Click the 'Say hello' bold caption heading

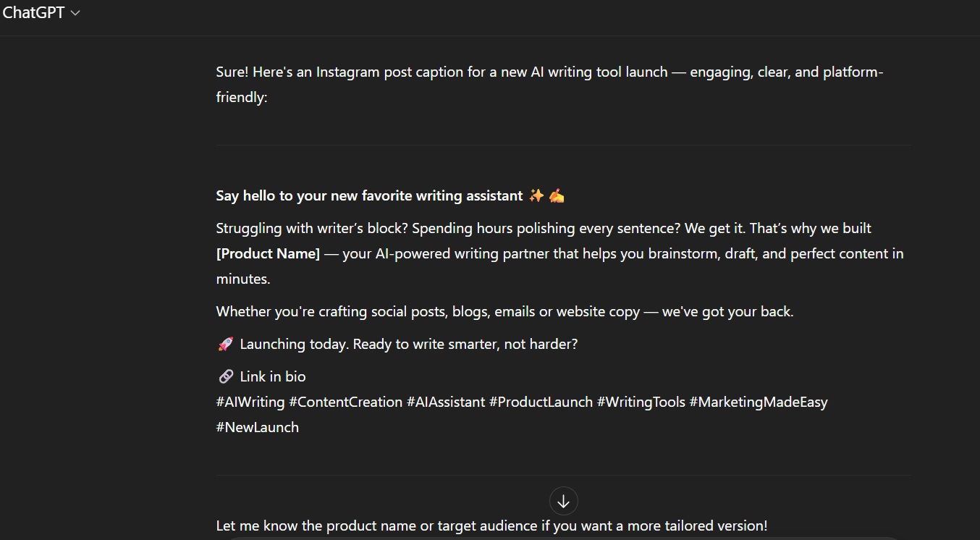click(369, 195)
